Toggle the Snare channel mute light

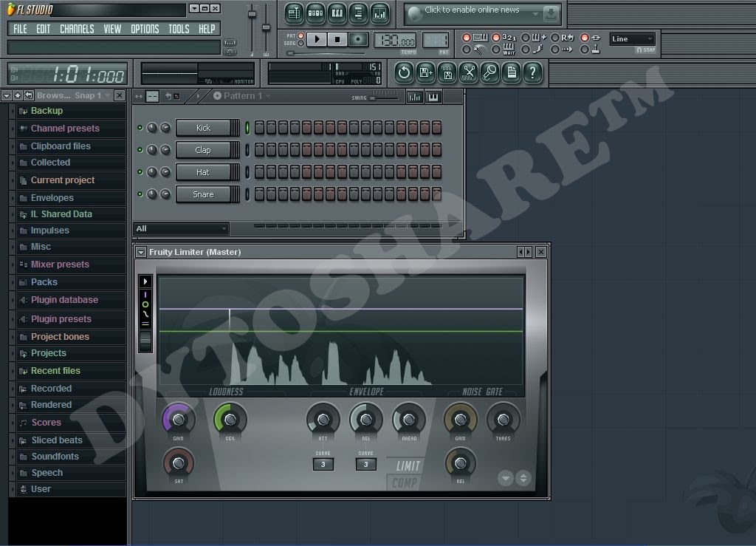140,194
